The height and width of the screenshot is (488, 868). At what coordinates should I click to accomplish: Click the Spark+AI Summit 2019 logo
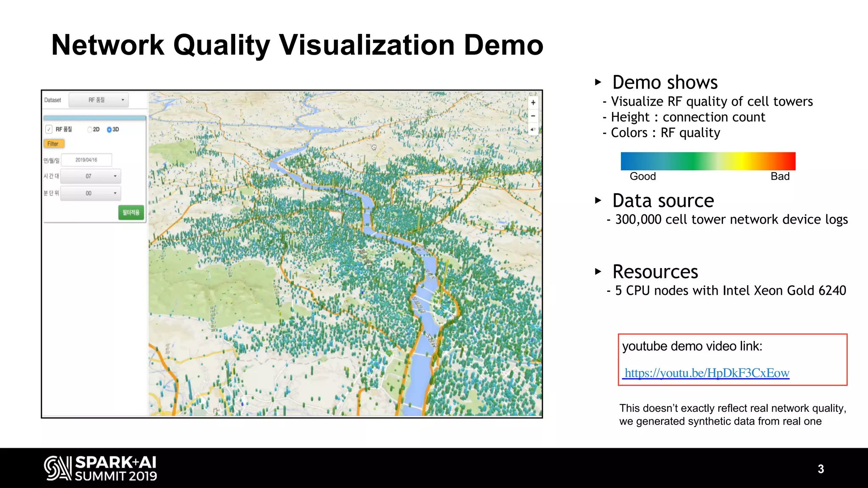pyautogui.click(x=100, y=468)
